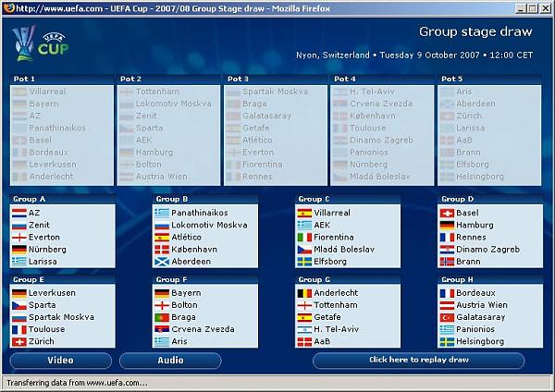Click the Czech flag beside Sparta in Group E
Viewport: 555px width, 392px height.
point(18,305)
